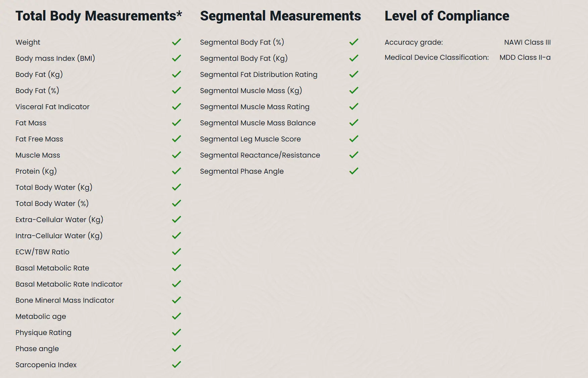
Task: Click the Medical Device Classification label
Action: [x=437, y=57]
